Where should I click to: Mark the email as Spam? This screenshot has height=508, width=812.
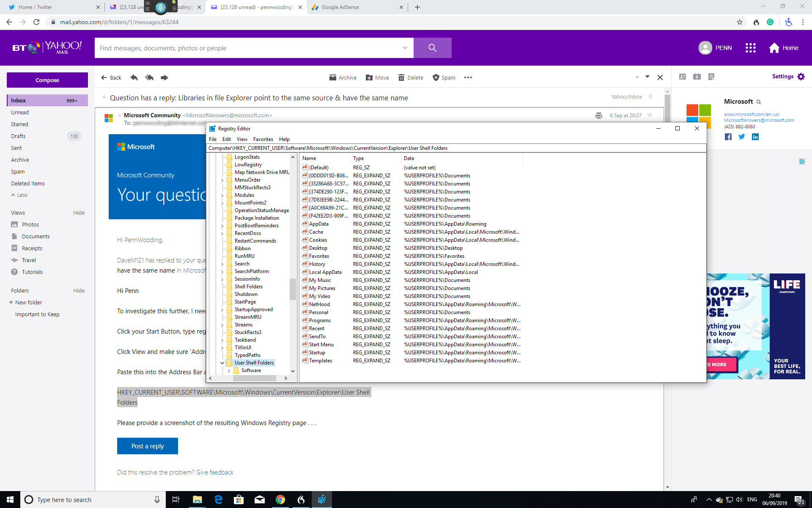click(x=444, y=77)
